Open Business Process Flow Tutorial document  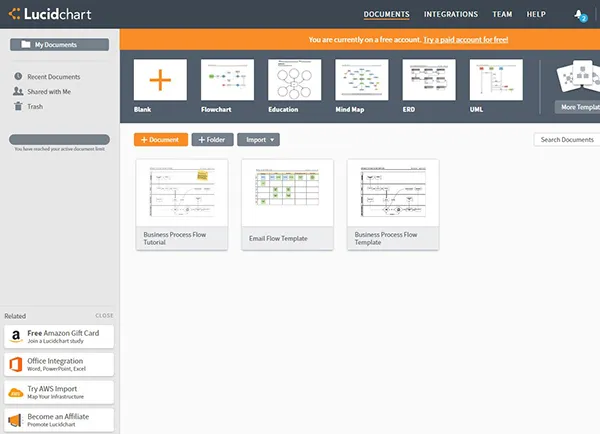(182, 205)
